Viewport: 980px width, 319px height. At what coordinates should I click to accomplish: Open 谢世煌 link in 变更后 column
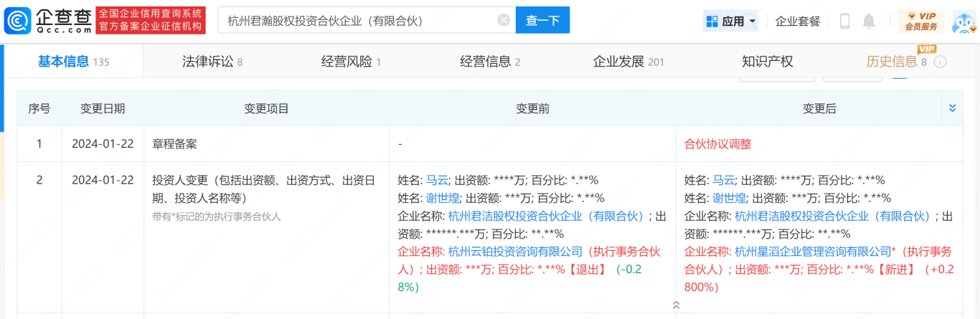coord(729,198)
